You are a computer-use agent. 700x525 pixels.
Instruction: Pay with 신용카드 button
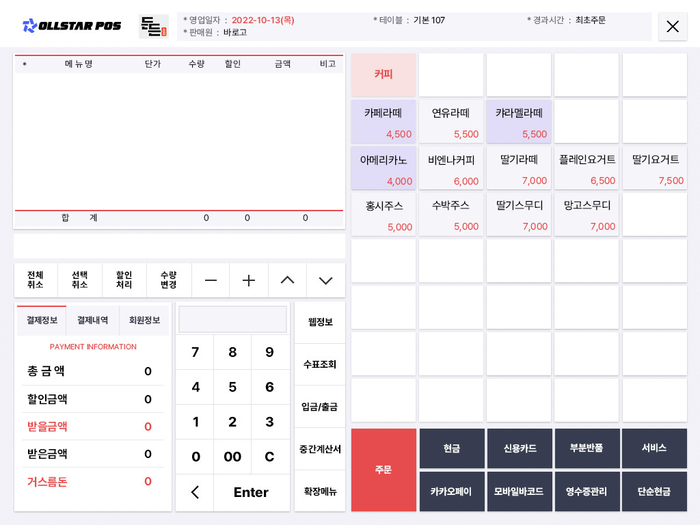point(520,448)
